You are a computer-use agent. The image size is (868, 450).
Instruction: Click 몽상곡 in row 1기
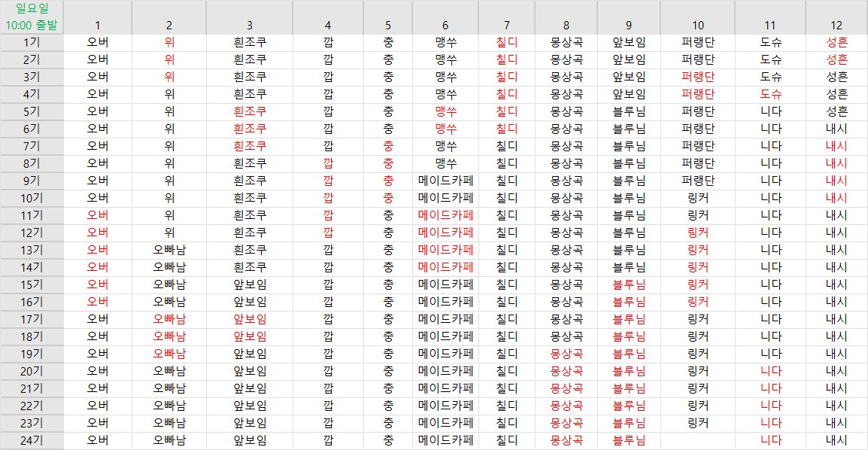(566, 42)
